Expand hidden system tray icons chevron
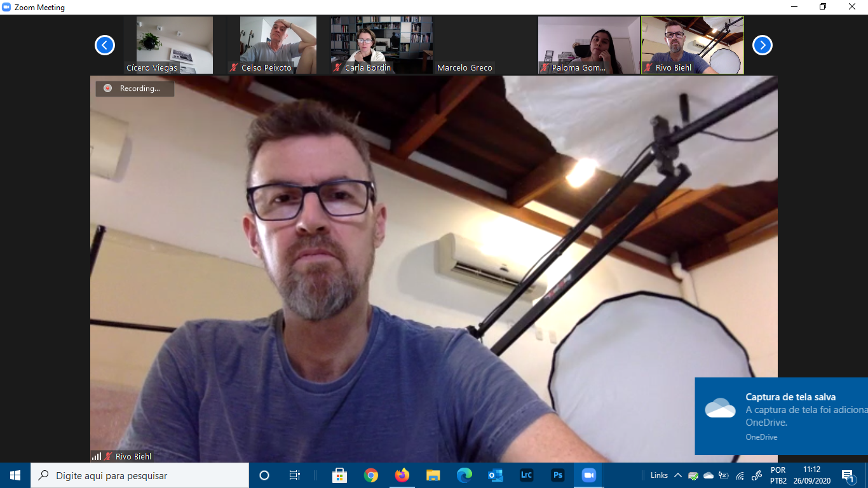Image resolution: width=868 pixels, height=488 pixels. [x=678, y=475]
